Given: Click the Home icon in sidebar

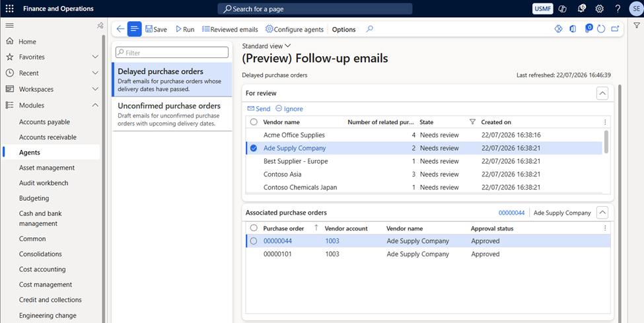Looking at the screenshot, I should tap(10, 41).
